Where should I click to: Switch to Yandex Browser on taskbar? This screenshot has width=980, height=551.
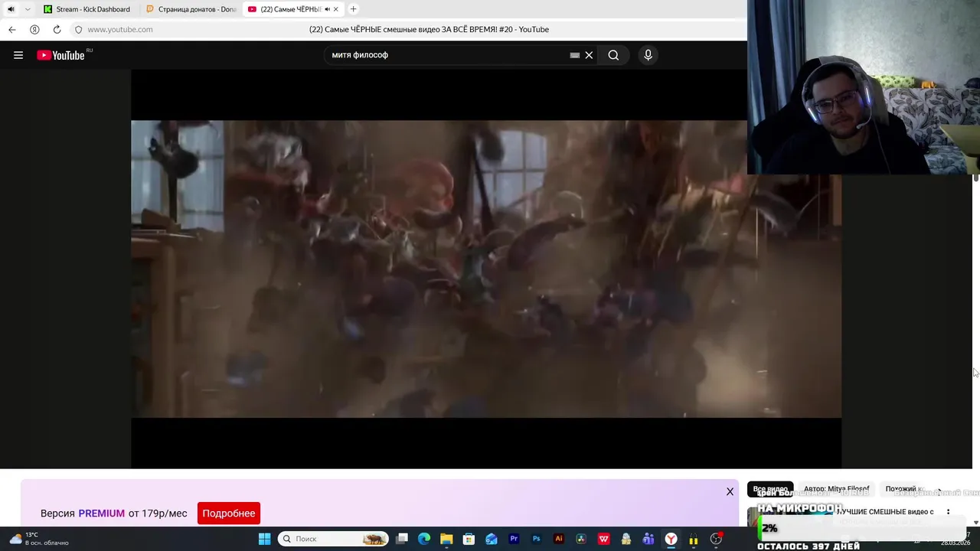click(x=671, y=539)
